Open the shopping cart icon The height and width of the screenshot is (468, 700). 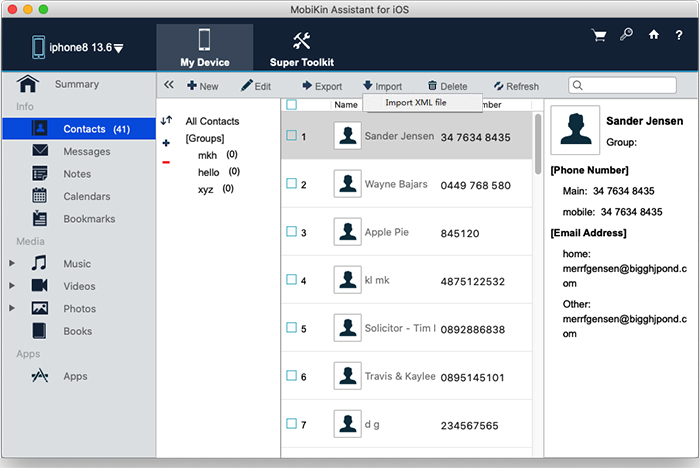click(x=599, y=35)
